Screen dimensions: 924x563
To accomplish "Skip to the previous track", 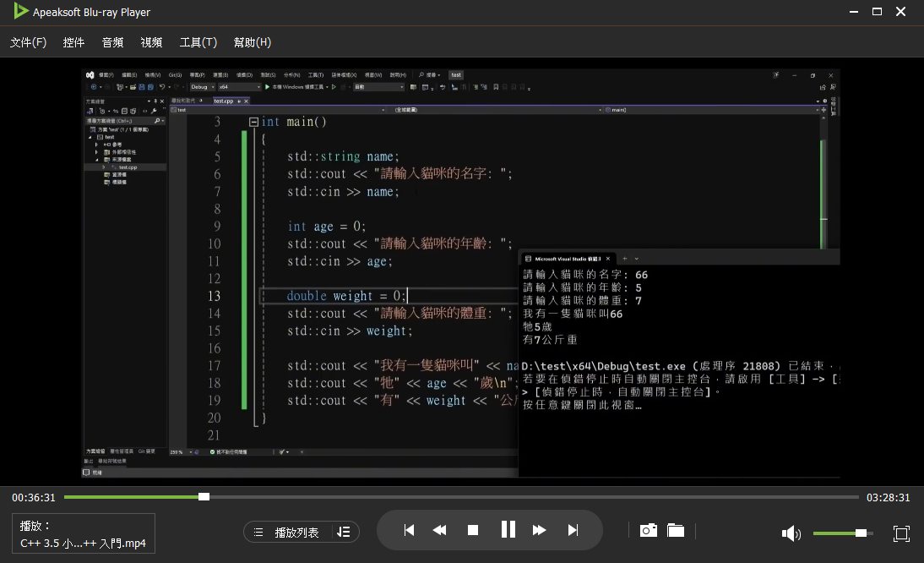I will 409,530.
